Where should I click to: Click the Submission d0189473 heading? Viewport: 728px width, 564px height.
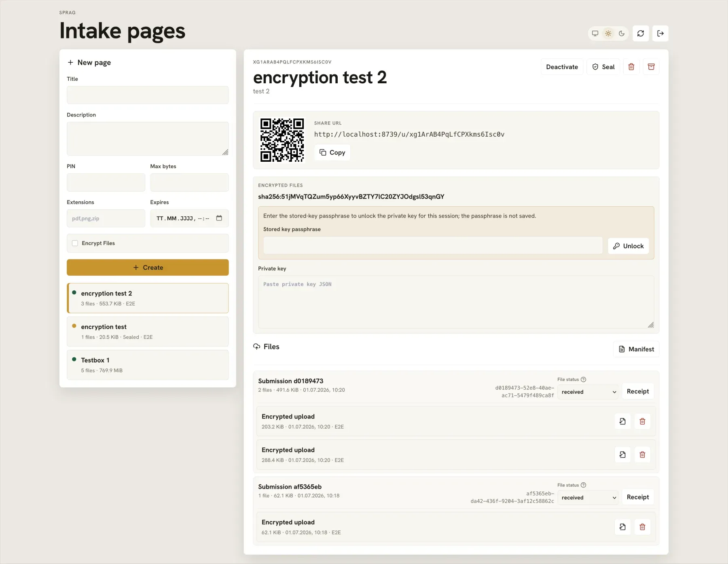coord(291,381)
